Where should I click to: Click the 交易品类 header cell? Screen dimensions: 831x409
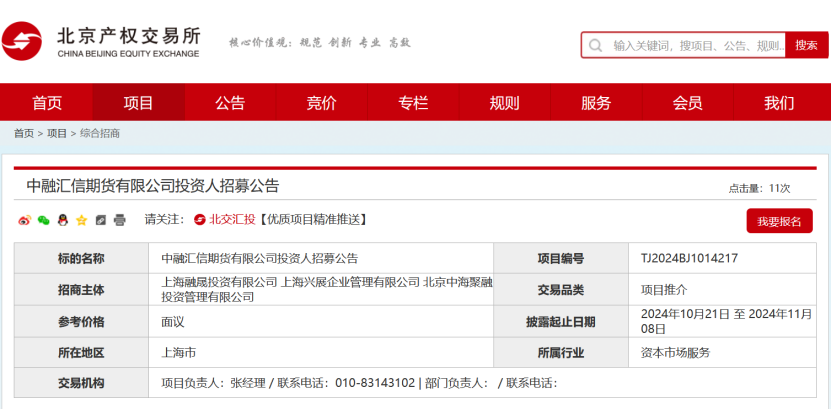click(561, 290)
